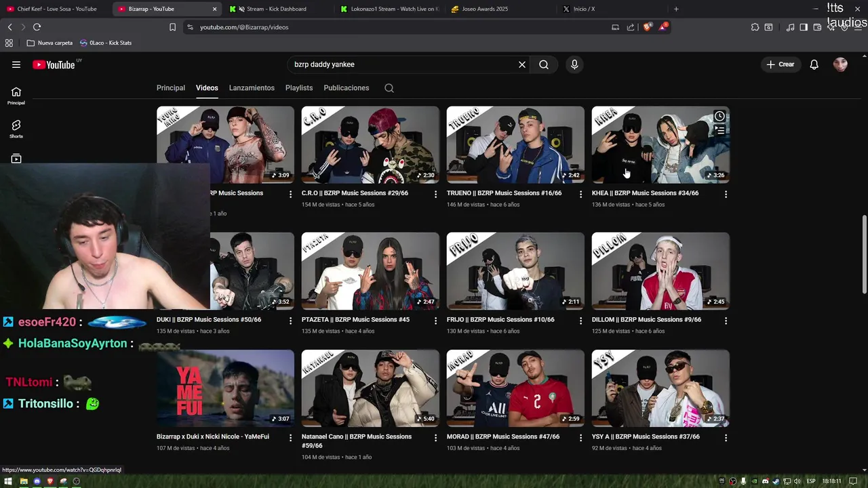The width and height of the screenshot is (868, 488).
Task: Open options for YSY A session video
Action: click(726, 438)
